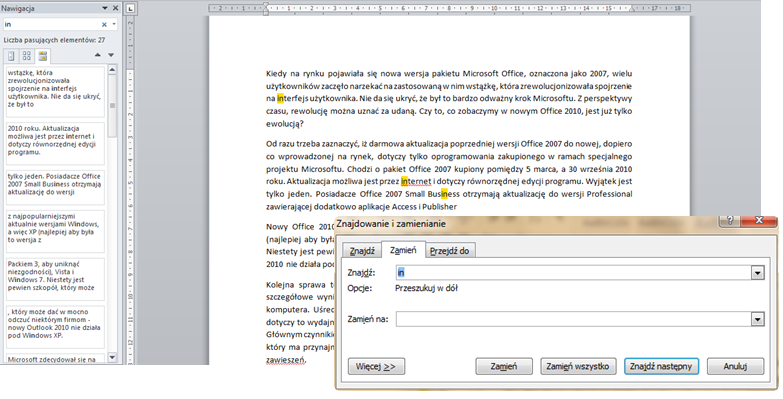This screenshot has height=399, width=783.
Task: Expand the Znajdź field history dropdown
Action: pyautogui.click(x=758, y=273)
